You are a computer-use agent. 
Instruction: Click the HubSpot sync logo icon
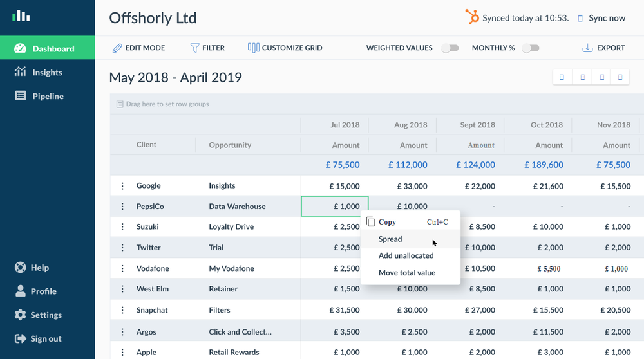[x=472, y=17]
